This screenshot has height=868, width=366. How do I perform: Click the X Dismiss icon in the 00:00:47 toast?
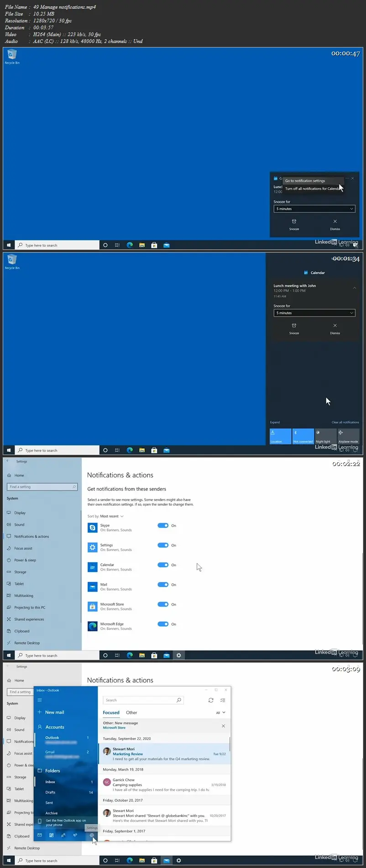335,222
